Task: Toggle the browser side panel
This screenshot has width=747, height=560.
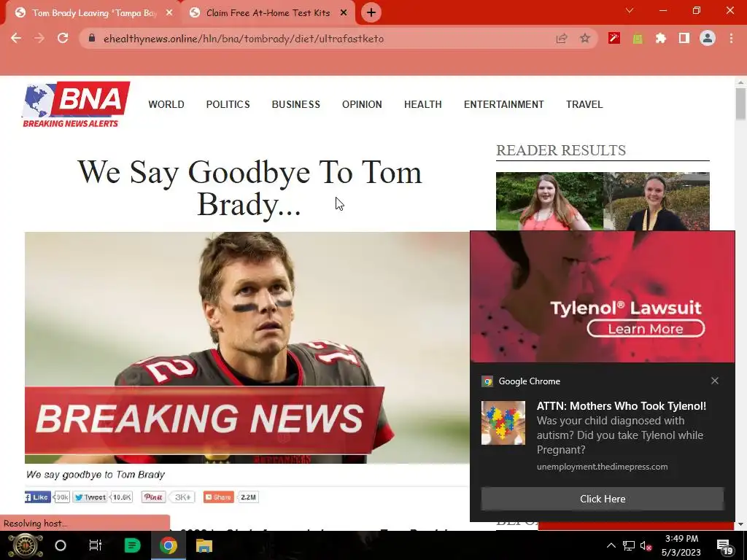Action: [684, 38]
